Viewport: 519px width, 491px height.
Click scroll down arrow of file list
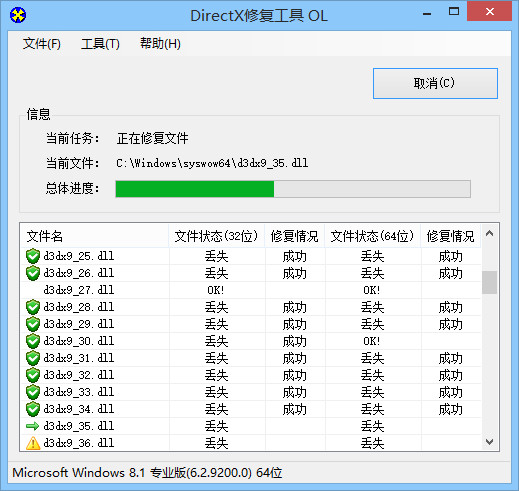point(489,442)
